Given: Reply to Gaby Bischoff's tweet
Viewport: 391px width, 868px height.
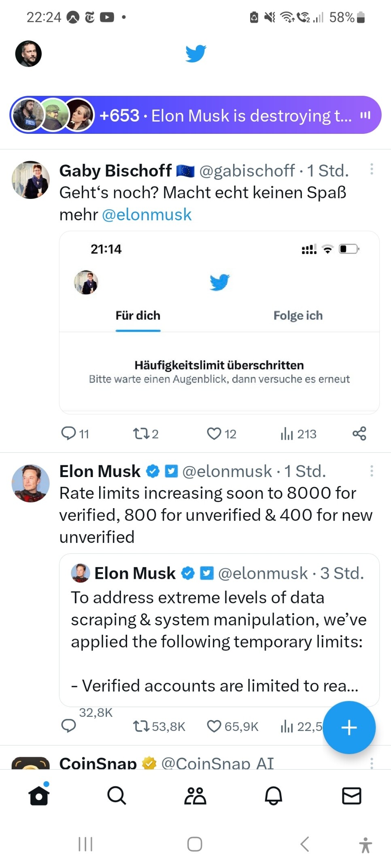Looking at the screenshot, I should coord(68,433).
